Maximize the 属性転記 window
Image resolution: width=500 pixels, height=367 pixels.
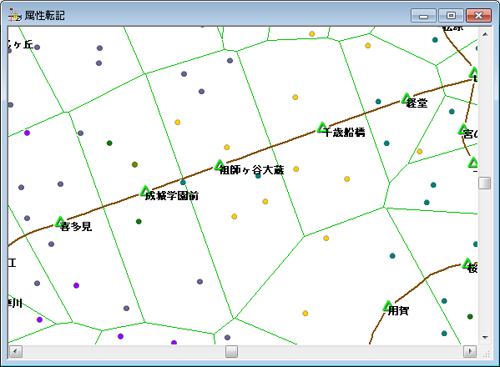point(451,16)
